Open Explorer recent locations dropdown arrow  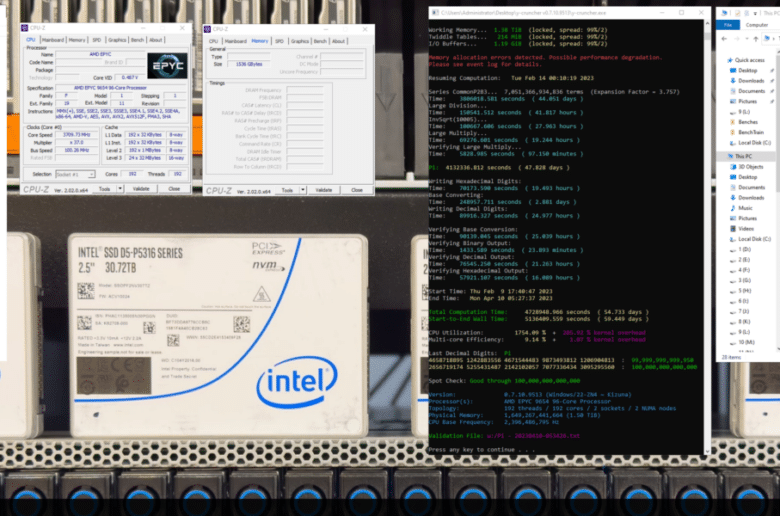point(748,39)
